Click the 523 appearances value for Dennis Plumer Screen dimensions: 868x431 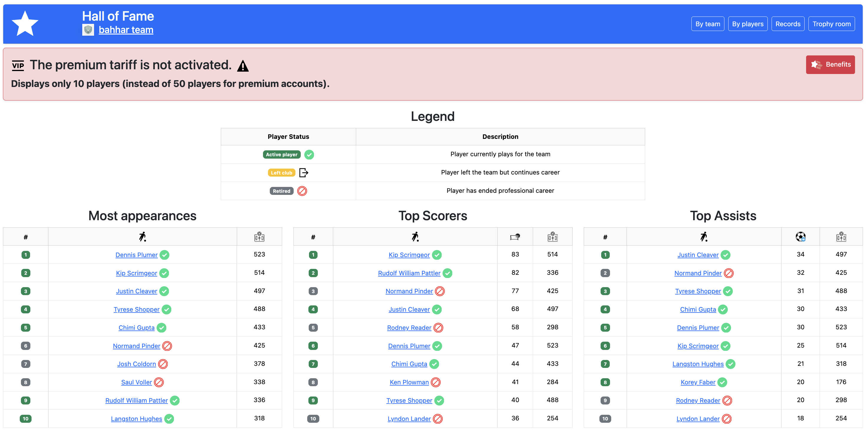[x=259, y=254]
